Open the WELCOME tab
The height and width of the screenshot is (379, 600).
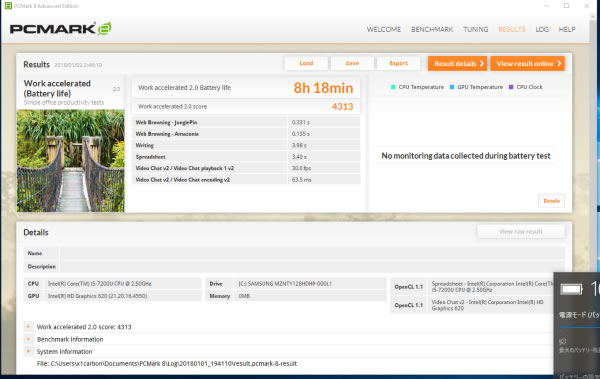383,29
